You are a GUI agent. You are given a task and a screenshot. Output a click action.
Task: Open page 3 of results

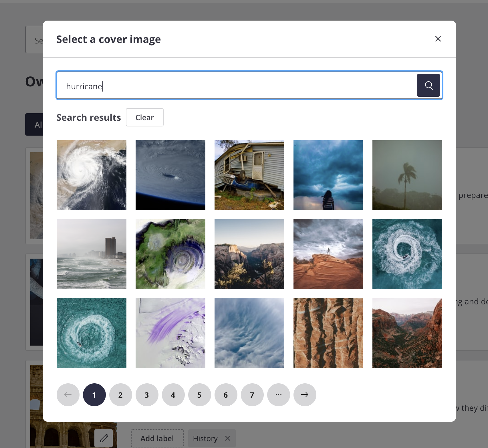click(x=147, y=395)
